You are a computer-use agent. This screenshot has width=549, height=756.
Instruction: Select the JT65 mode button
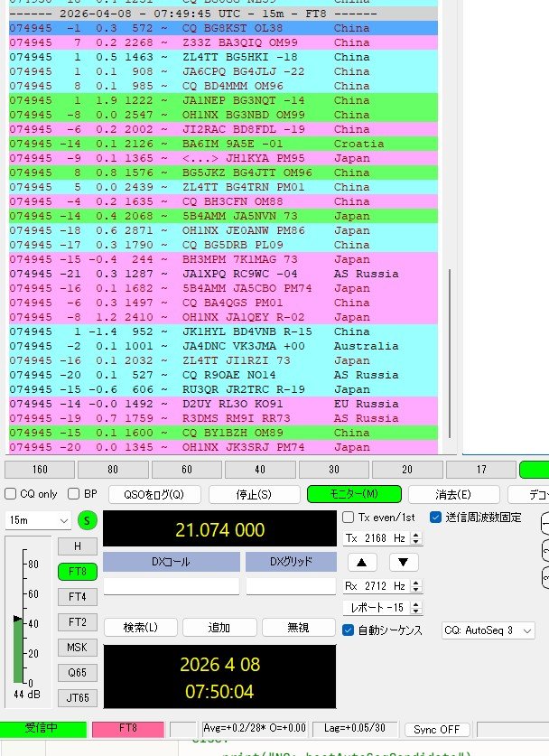pyautogui.click(x=78, y=697)
